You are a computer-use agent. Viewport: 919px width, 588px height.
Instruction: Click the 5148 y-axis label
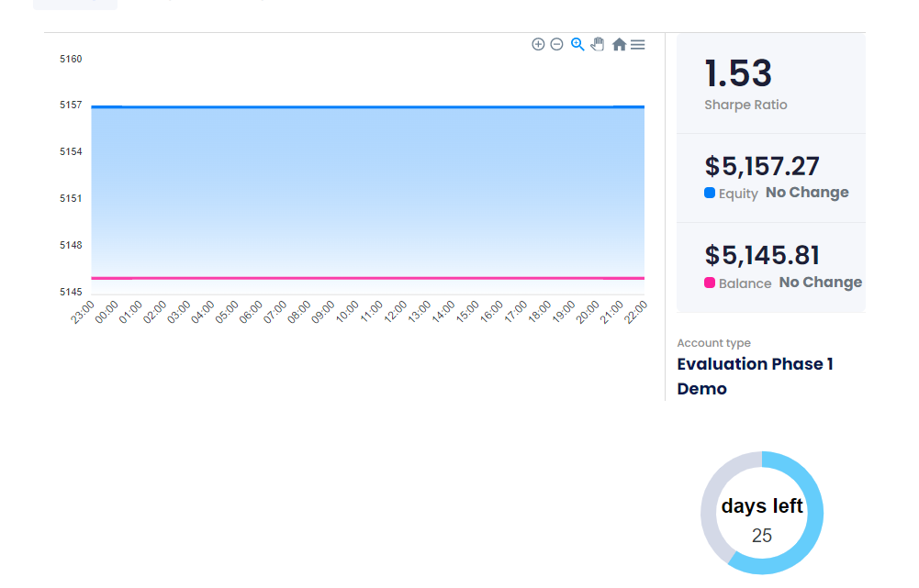tap(71, 246)
